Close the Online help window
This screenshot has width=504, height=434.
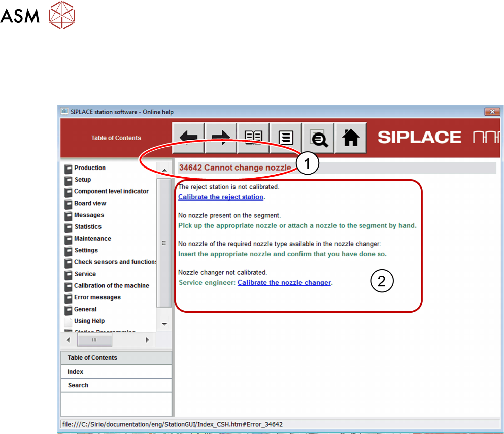492,112
